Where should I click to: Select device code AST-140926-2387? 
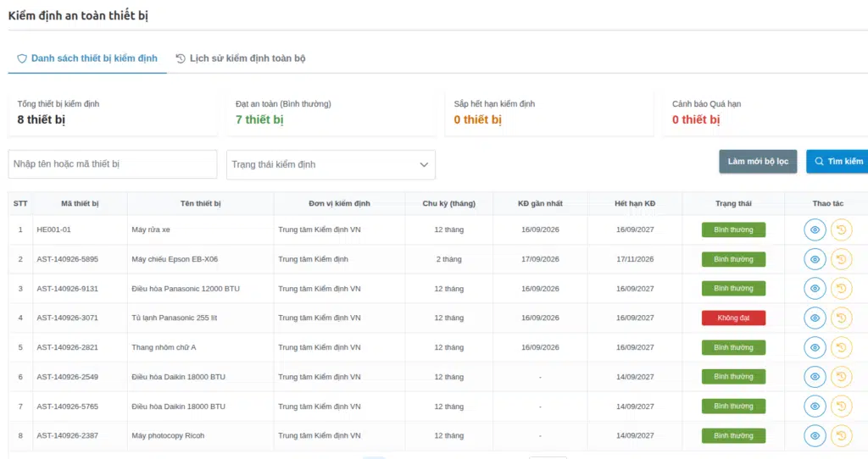click(68, 436)
